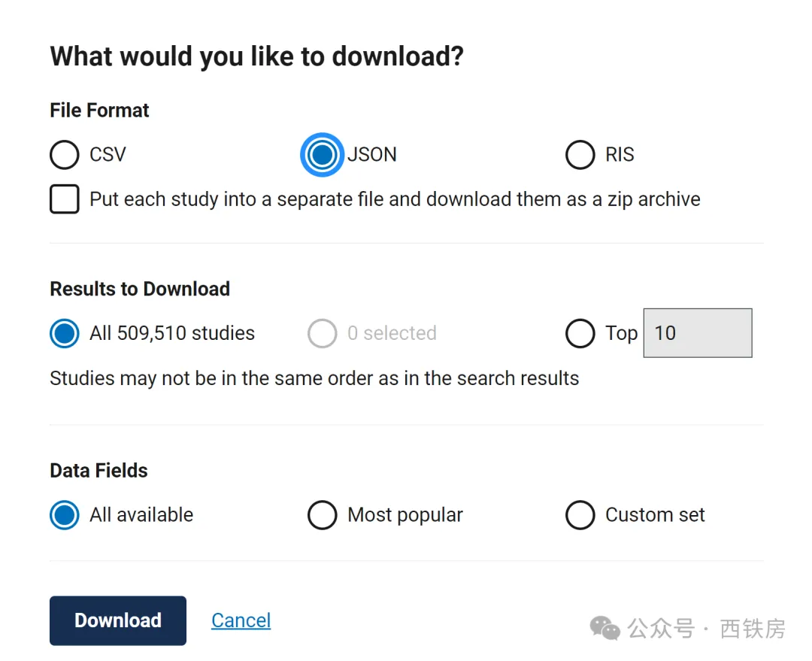Pick the Custom set data fields option
Viewport: 812px width, 661px height.
coord(580,515)
